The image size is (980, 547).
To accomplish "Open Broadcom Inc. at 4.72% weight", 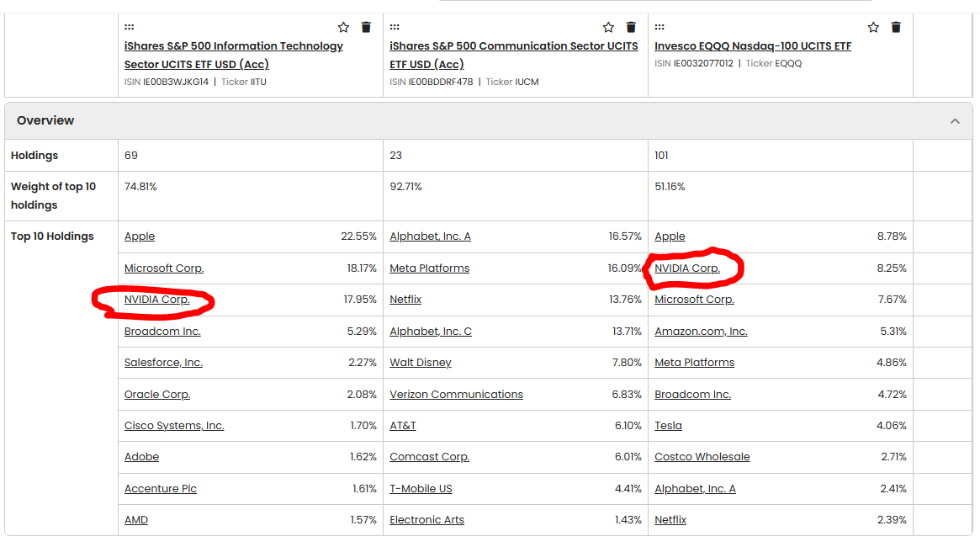I will [x=692, y=395].
